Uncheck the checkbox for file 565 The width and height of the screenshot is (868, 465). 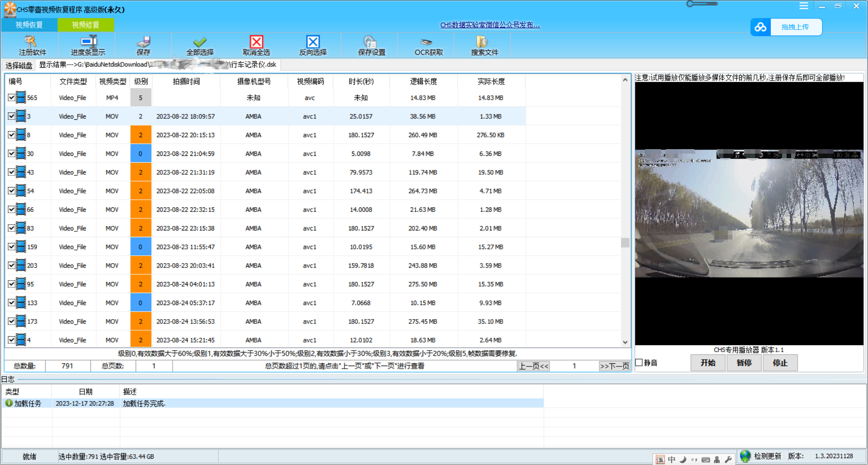pyautogui.click(x=11, y=97)
